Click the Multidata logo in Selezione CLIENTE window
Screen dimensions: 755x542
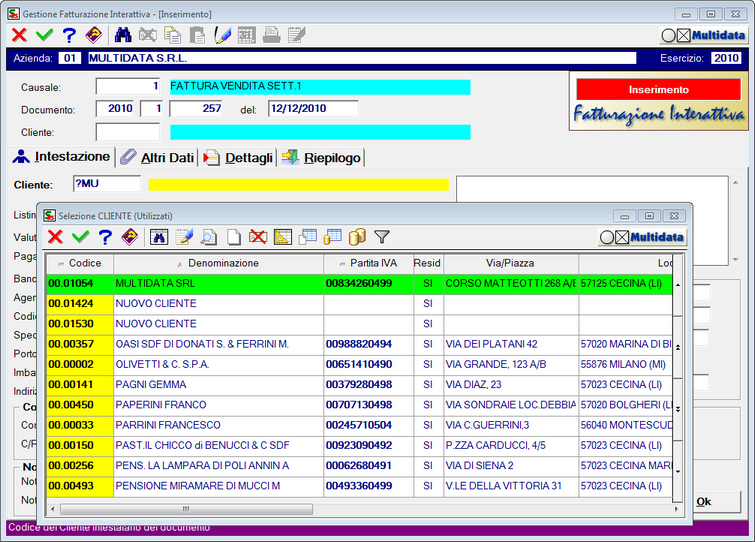point(643,237)
